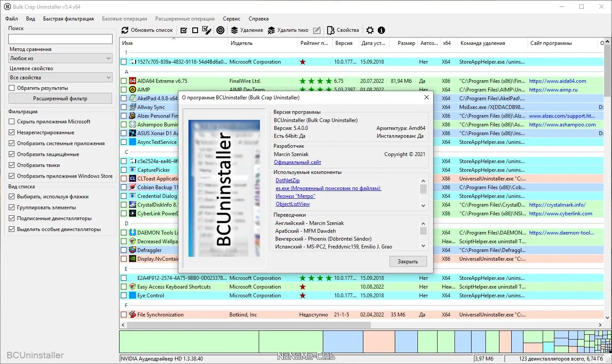This screenshot has width=612, height=364.
Task: Open the DotNetZip component link
Action: (287, 180)
